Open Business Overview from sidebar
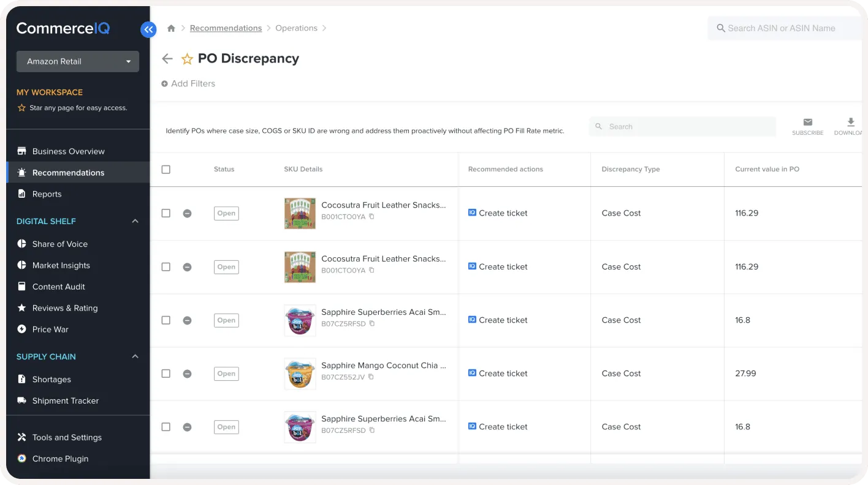Viewport: 868px width, 485px height. pyautogui.click(x=69, y=151)
